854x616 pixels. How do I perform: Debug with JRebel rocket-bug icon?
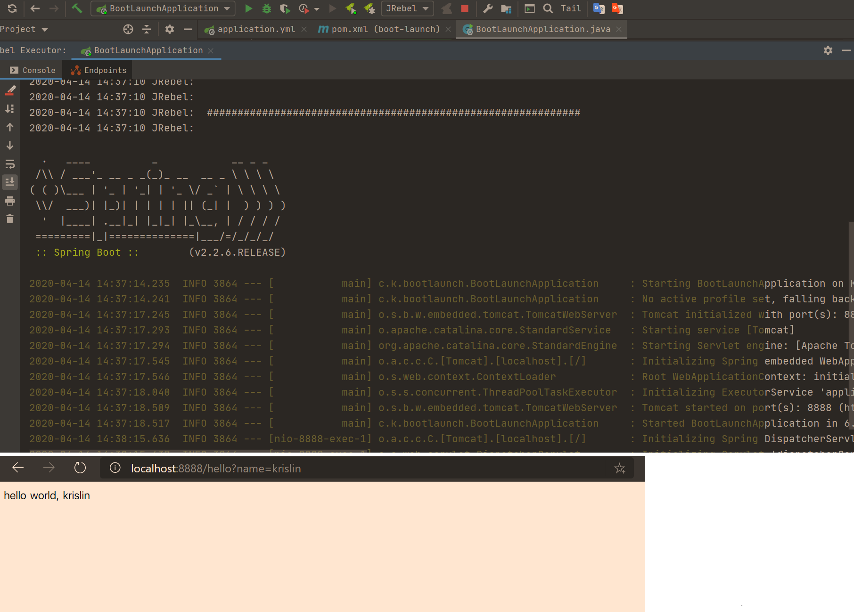coord(370,8)
